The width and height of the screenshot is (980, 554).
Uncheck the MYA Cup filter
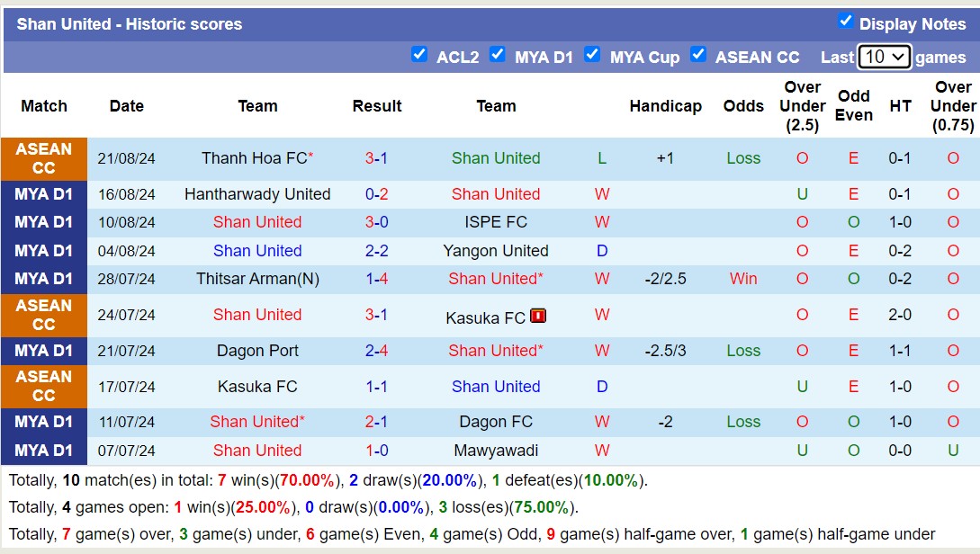pyautogui.click(x=592, y=54)
